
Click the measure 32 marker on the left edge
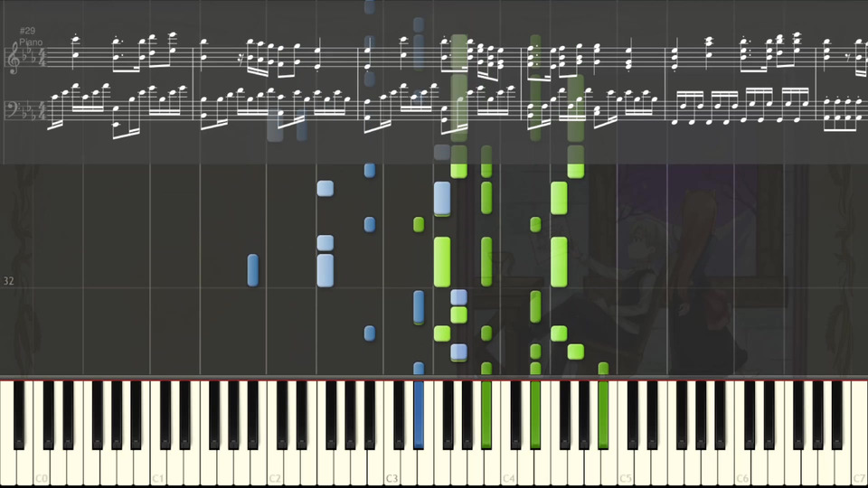point(8,281)
